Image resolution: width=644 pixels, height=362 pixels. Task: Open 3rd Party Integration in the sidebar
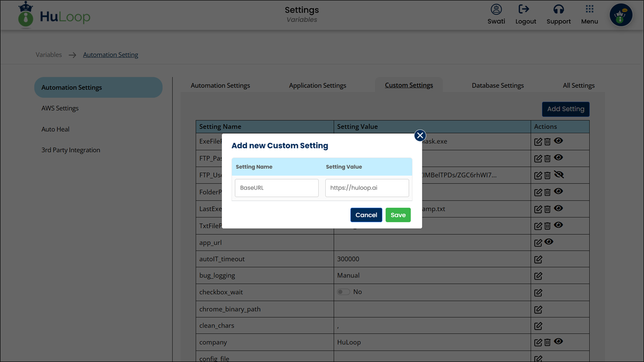pos(71,150)
